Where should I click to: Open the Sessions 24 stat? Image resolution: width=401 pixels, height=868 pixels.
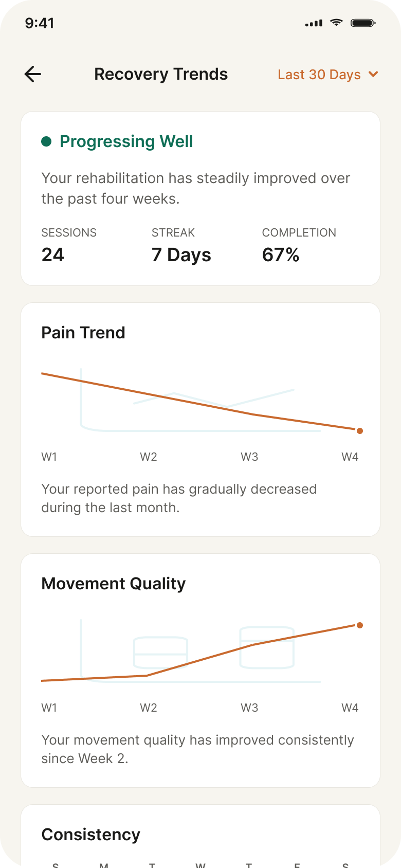[x=69, y=246]
